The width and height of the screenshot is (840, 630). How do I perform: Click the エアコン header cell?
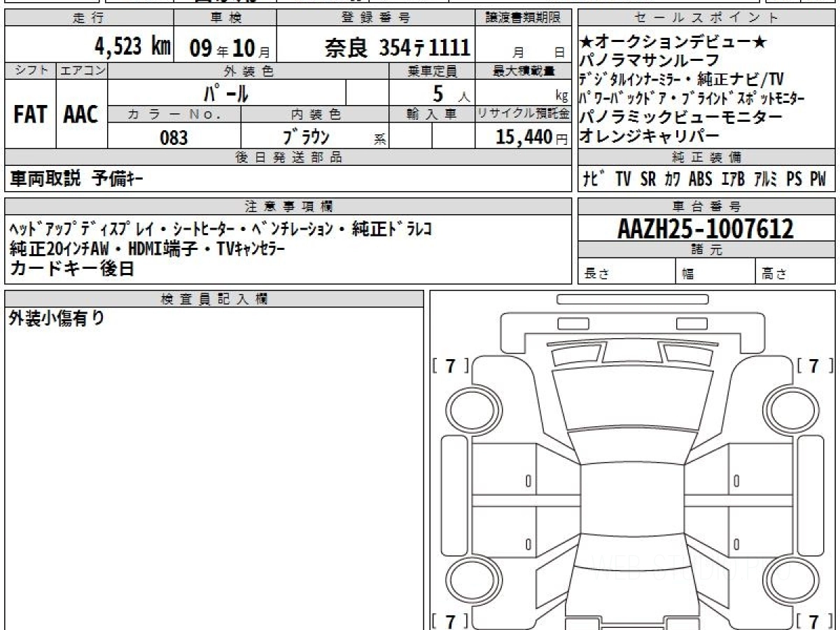click(83, 71)
